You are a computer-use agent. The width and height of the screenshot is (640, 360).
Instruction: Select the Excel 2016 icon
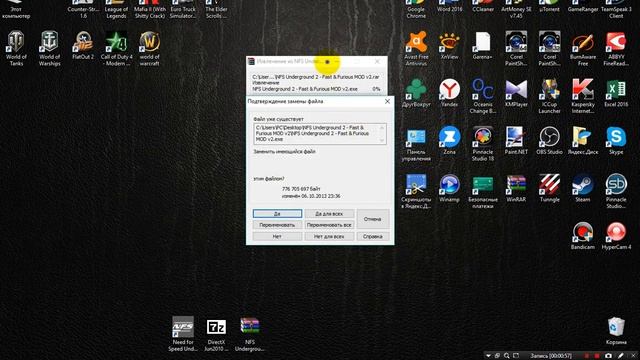pos(616,93)
